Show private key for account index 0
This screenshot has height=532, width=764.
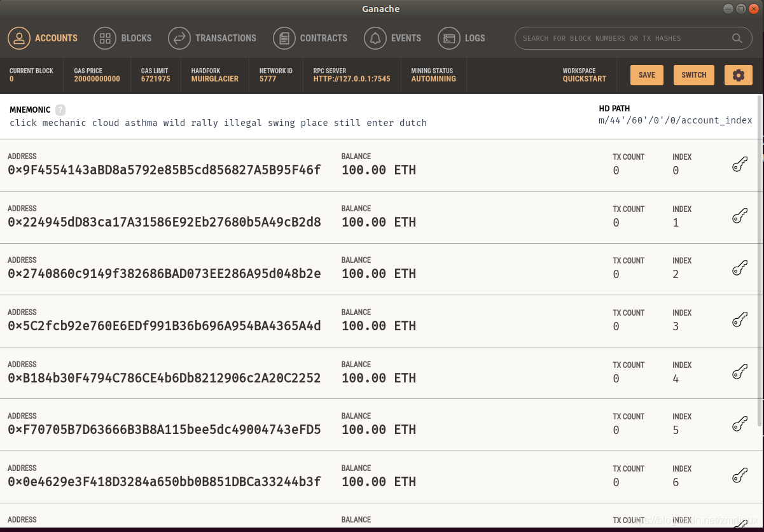(x=739, y=165)
